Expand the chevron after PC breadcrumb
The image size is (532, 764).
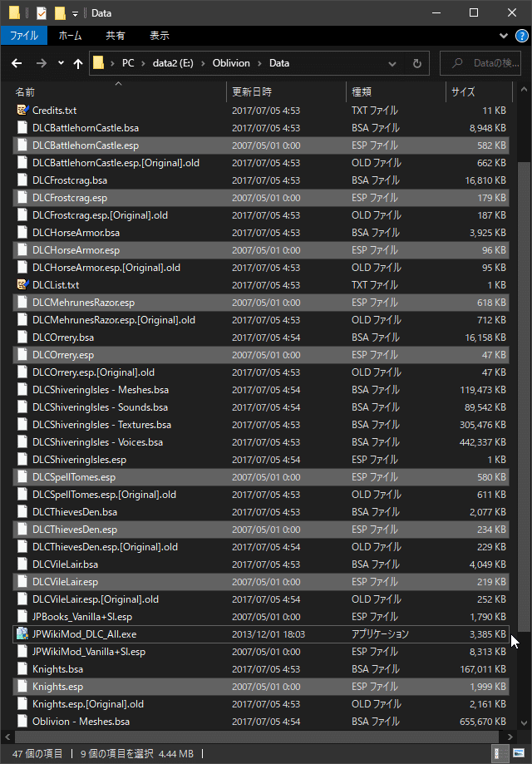[143, 63]
